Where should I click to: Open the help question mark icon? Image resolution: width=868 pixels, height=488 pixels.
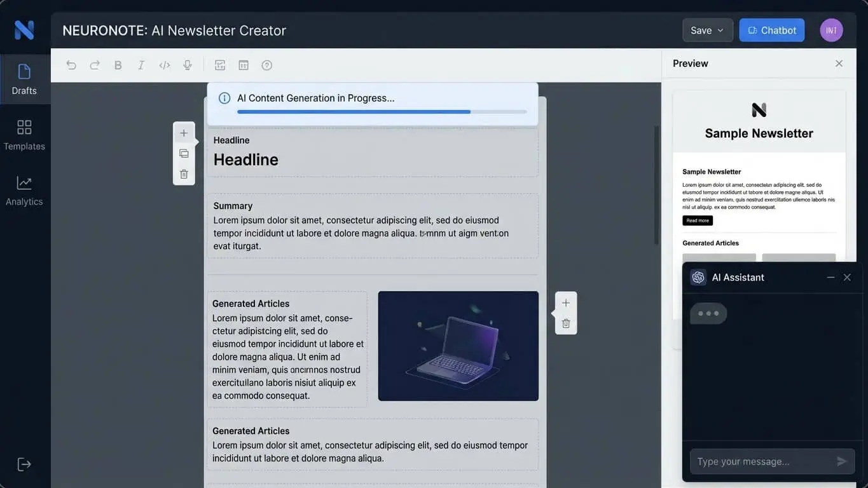[267, 65]
